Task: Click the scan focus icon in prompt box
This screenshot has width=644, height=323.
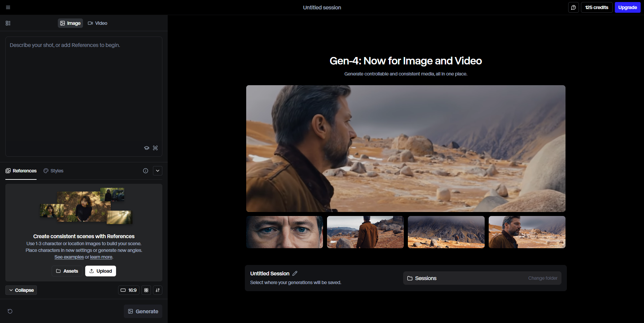Action: [155, 148]
